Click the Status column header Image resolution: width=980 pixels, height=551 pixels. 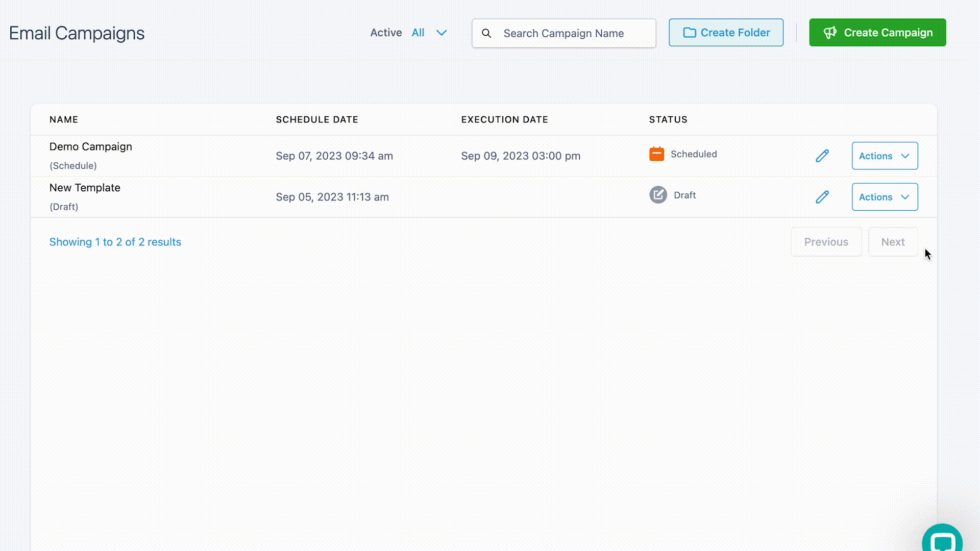point(668,119)
